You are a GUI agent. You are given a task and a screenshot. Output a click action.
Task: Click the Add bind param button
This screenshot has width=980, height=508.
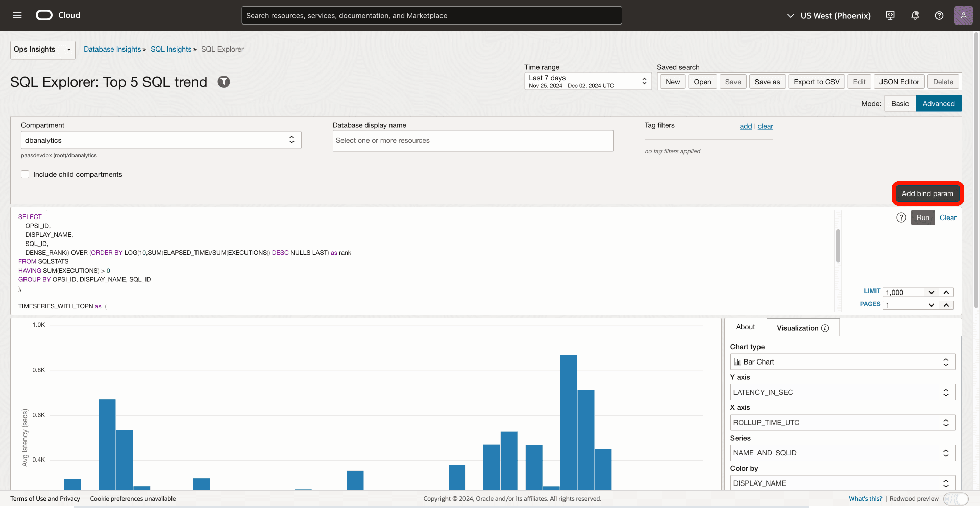pyautogui.click(x=927, y=193)
